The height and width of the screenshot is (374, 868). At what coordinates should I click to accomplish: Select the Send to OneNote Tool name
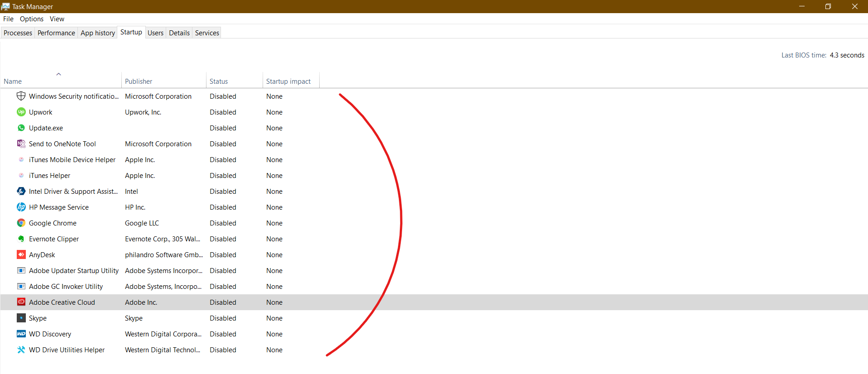(62, 144)
